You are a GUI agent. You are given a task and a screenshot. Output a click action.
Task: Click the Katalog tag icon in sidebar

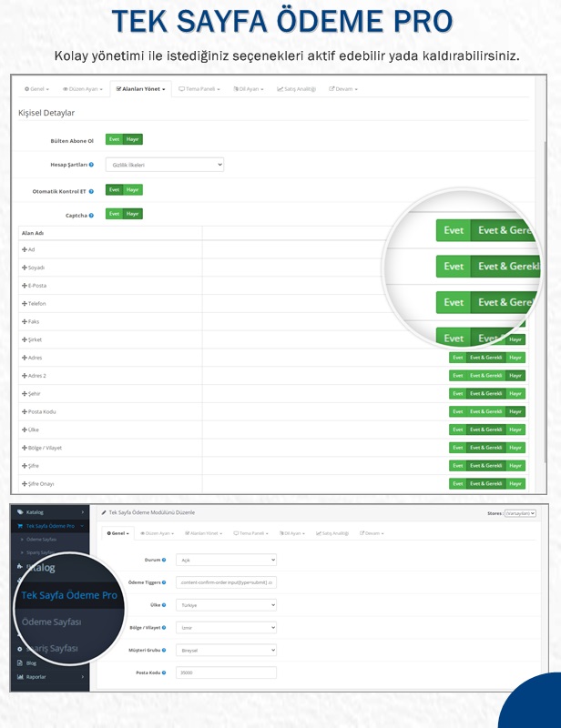tap(20, 512)
